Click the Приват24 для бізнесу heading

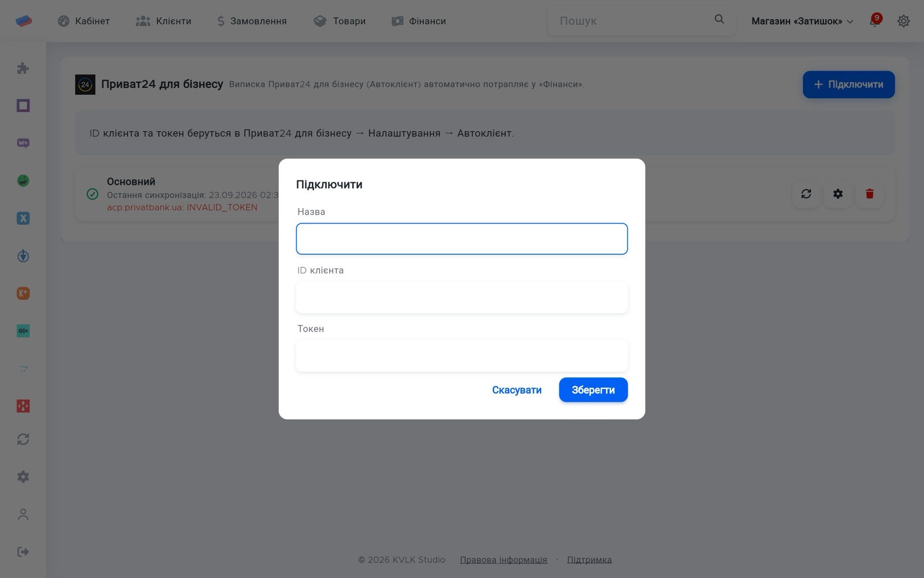pyautogui.click(x=162, y=84)
